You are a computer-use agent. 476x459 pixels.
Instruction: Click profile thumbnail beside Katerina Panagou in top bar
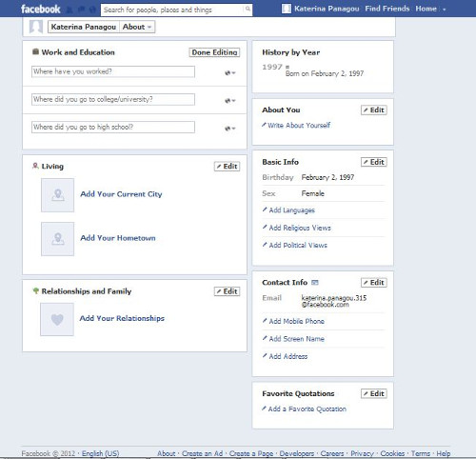[x=287, y=9]
